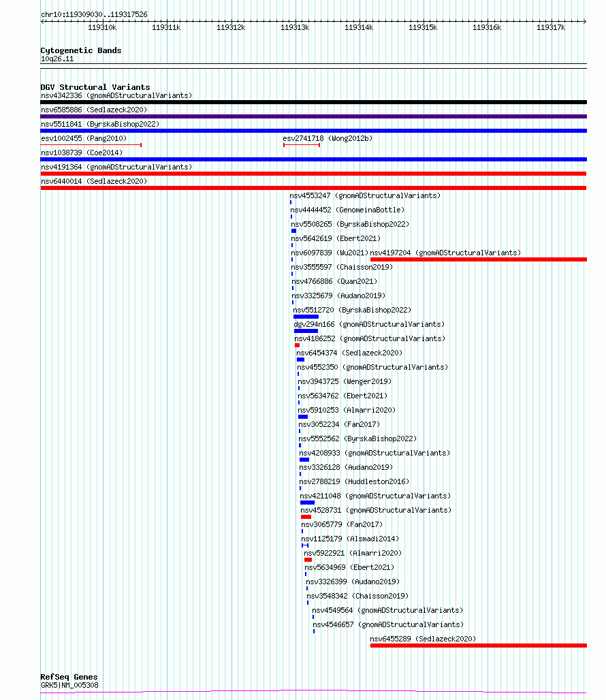606x700 pixels.
Task: Click nsv4552350 gnomADStructuralVariants label
Action: 372,367
